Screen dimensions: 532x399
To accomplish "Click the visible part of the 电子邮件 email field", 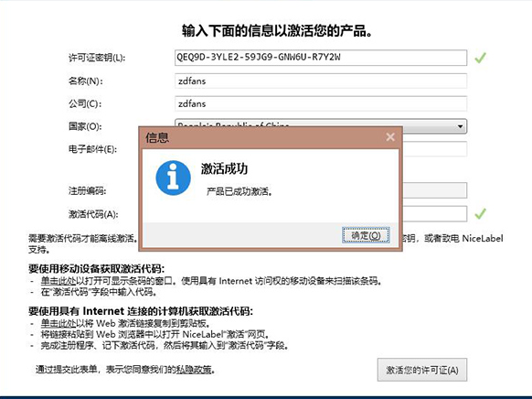I will [x=434, y=149].
